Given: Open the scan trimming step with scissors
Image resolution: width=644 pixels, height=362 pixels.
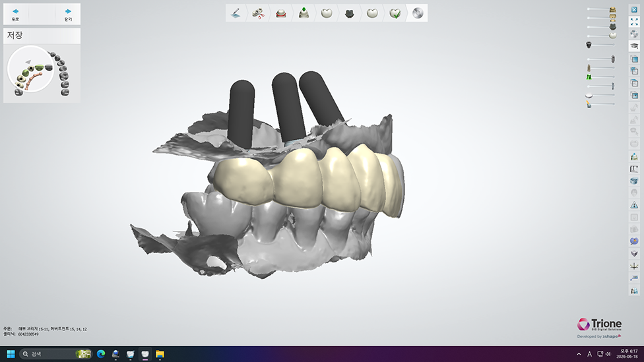Looking at the screenshot, I should (258, 13).
